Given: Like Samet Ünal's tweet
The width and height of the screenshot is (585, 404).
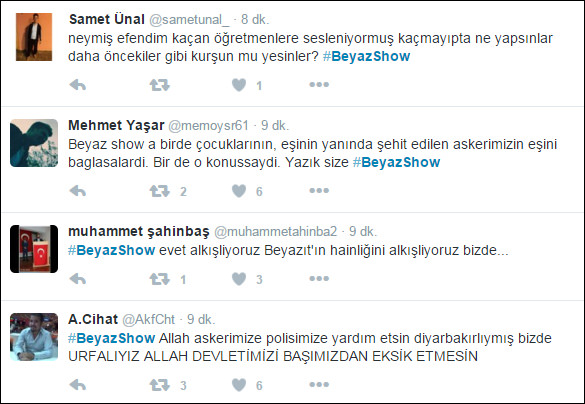Looking at the screenshot, I should click(x=239, y=85).
